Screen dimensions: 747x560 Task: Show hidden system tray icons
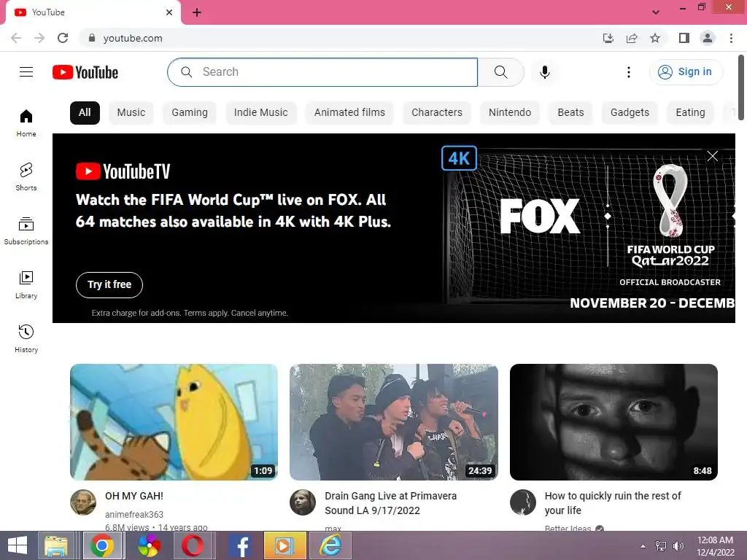[x=643, y=546]
